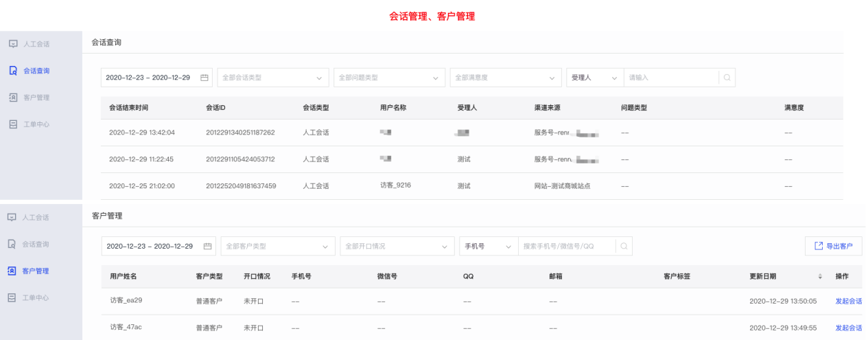Click the highlighted blue 会话查询 sidebar icon
The width and height of the screenshot is (868, 340).
coord(13,71)
